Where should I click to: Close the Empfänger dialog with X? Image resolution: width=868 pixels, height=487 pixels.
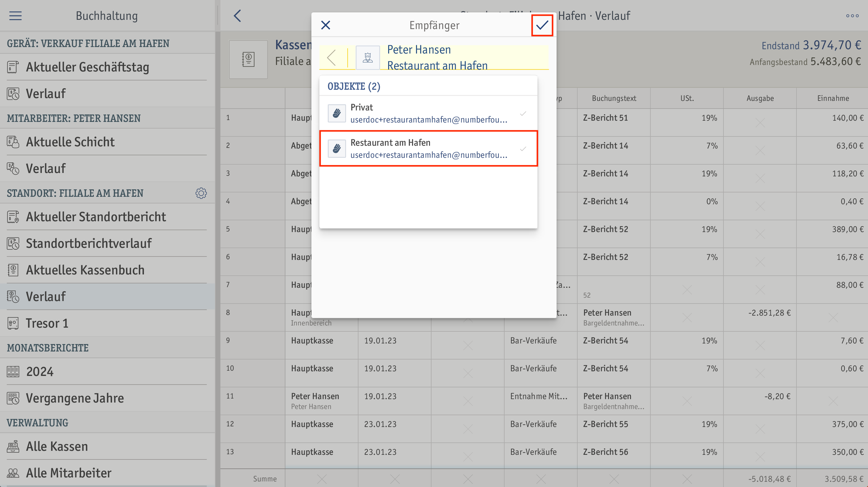point(326,25)
